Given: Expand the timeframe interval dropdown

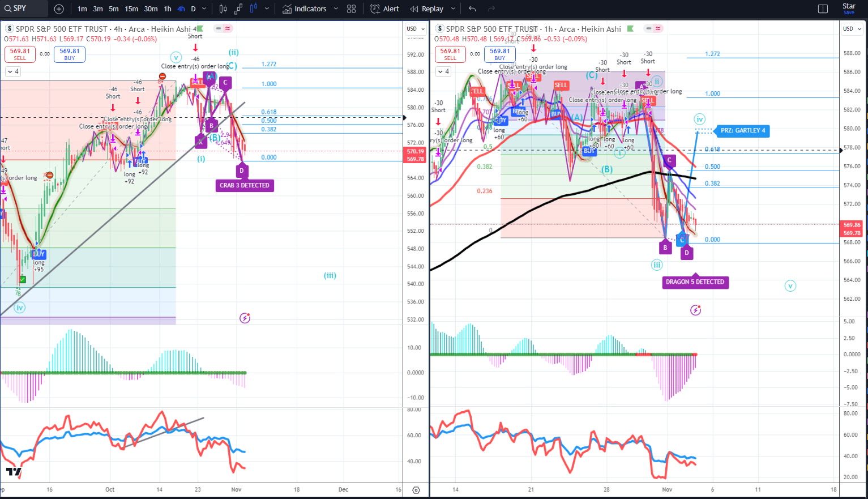Looking at the screenshot, I should (204, 8).
